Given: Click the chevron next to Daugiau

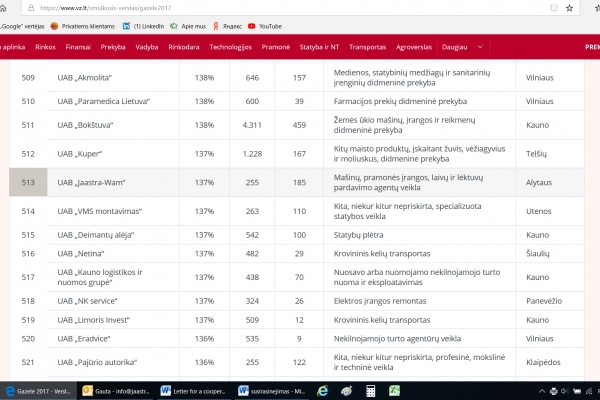Looking at the screenshot, I should (480, 47).
